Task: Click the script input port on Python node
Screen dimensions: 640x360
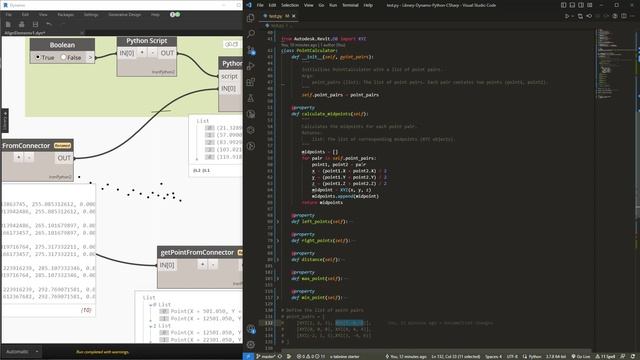Action: click(x=229, y=76)
